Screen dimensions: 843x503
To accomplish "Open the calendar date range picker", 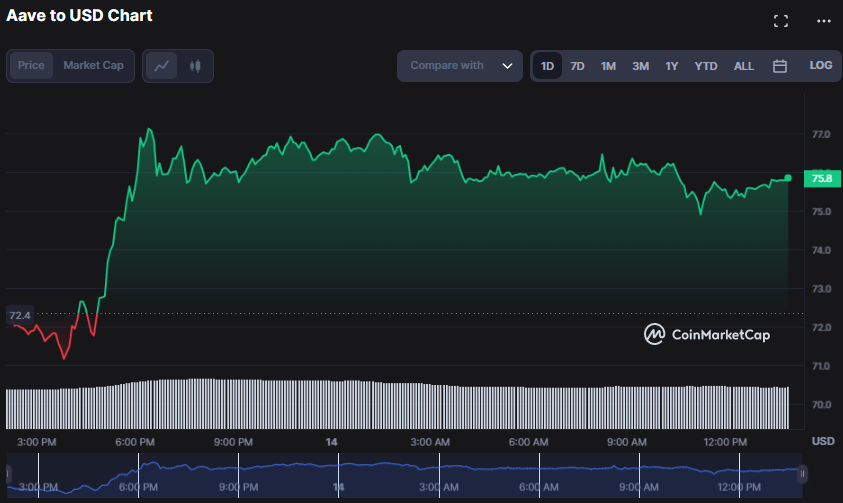I will [x=780, y=66].
